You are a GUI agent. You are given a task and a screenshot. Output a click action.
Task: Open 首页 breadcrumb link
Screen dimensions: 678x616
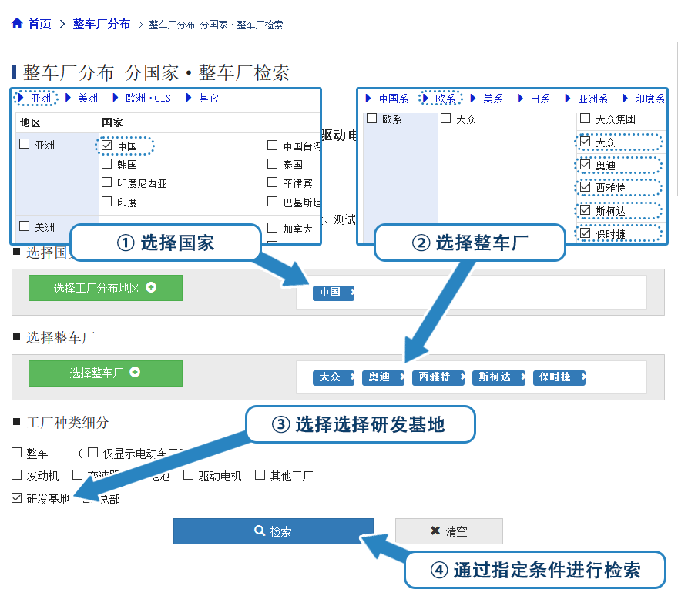tap(40, 24)
